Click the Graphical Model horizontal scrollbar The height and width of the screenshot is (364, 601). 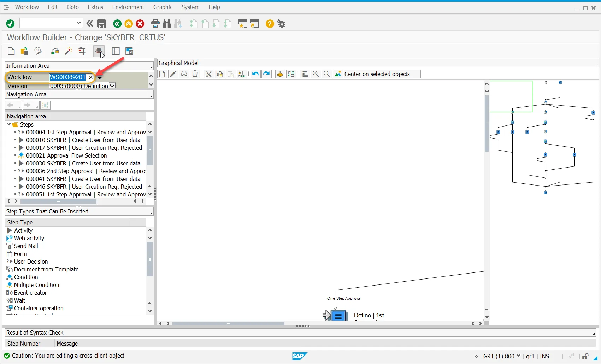(x=228, y=323)
